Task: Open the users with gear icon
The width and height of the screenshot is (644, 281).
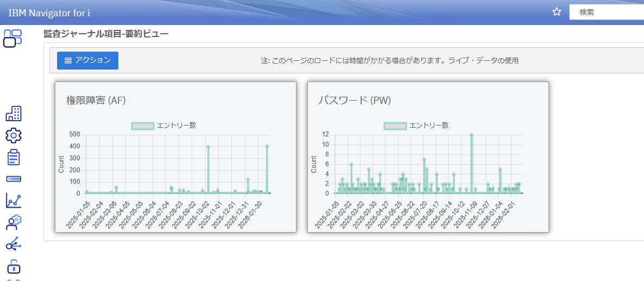Action: [x=14, y=222]
